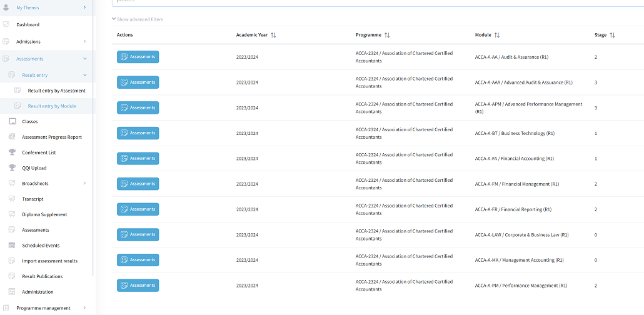Click the Scheduled Events calendar icon
The width and height of the screenshot is (644, 315).
coord(12,245)
